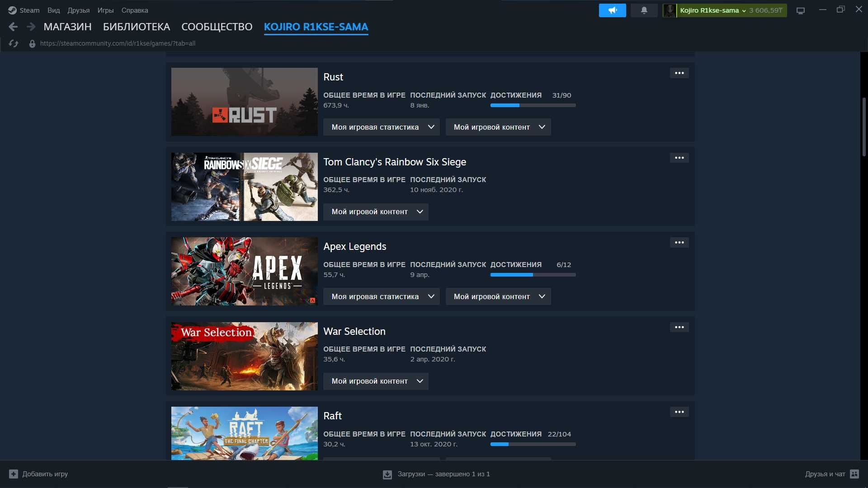Expand Rust Мой игровой контент dropdown

pos(498,127)
